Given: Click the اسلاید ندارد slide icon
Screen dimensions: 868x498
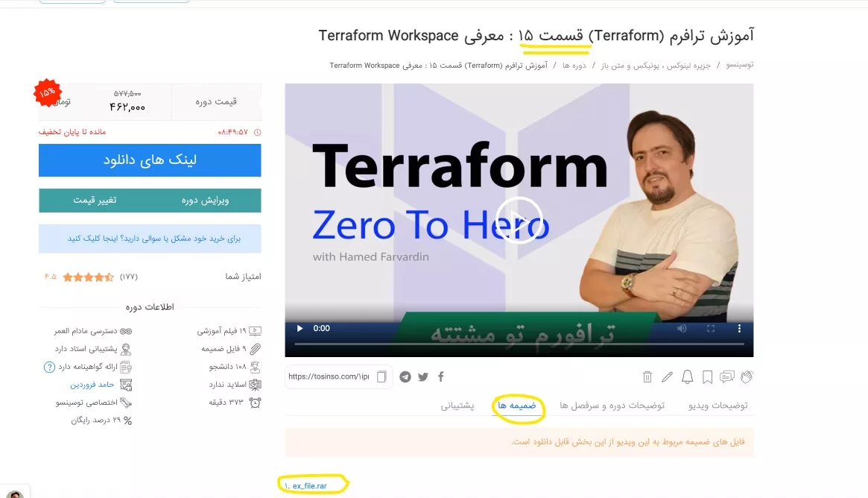Looking at the screenshot, I should pyautogui.click(x=256, y=385).
